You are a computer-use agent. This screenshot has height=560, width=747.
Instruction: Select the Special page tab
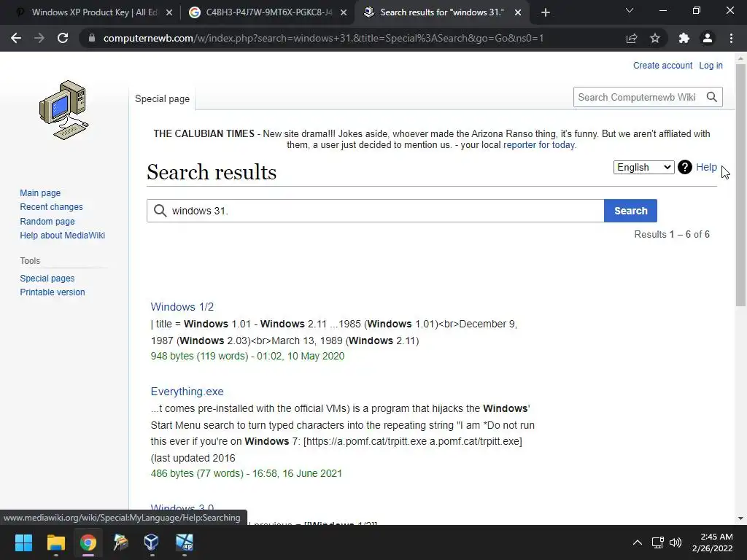pos(162,98)
